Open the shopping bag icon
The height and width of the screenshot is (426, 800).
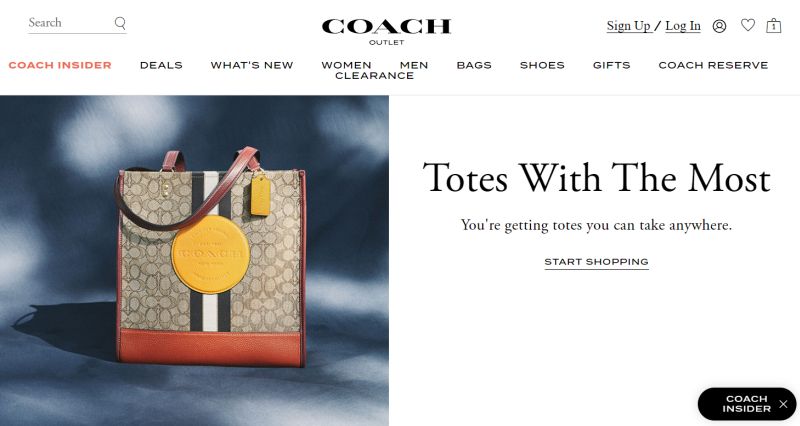pyautogui.click(x=773, y=26)
